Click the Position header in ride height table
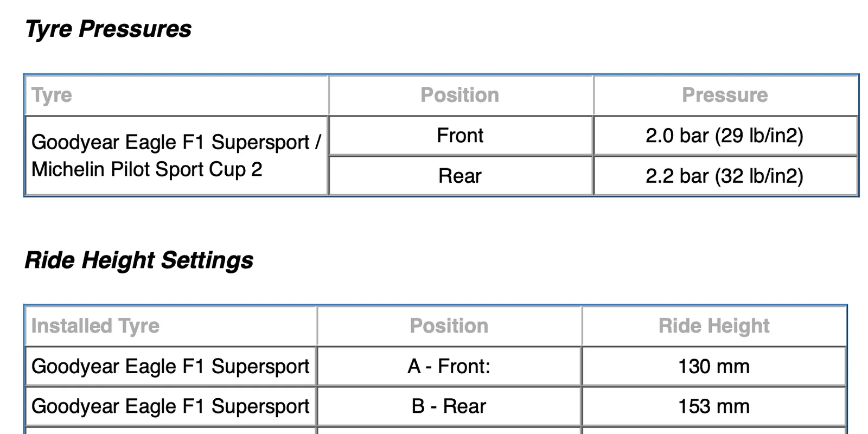This screenshot has height=434, width=868. click(x=449, y=326)
